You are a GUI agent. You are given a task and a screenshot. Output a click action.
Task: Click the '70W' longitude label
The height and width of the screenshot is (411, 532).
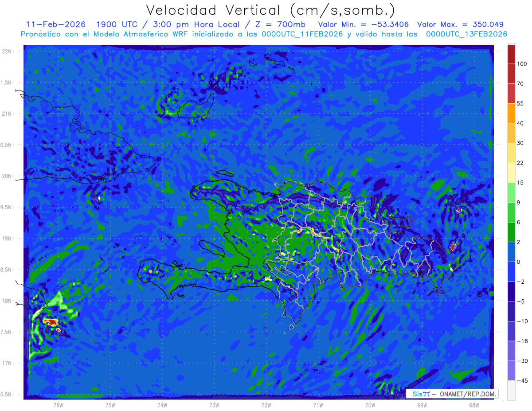(x=370, y=405)
